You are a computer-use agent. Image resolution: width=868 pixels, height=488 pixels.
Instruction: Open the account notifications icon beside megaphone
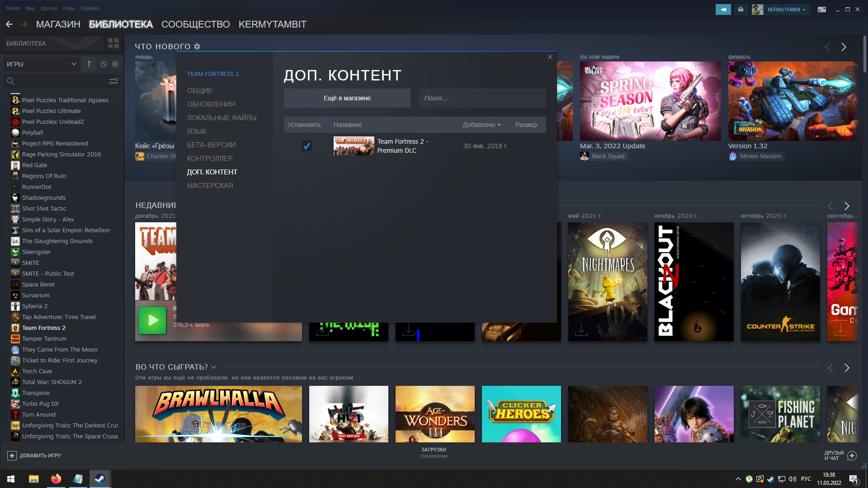coord(741,9)
